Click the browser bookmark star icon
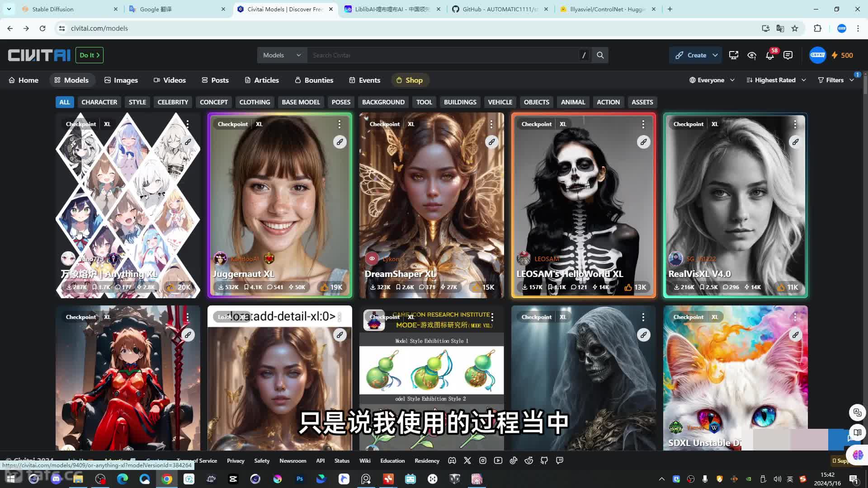The image size is (868, 488). pos(795,28)
